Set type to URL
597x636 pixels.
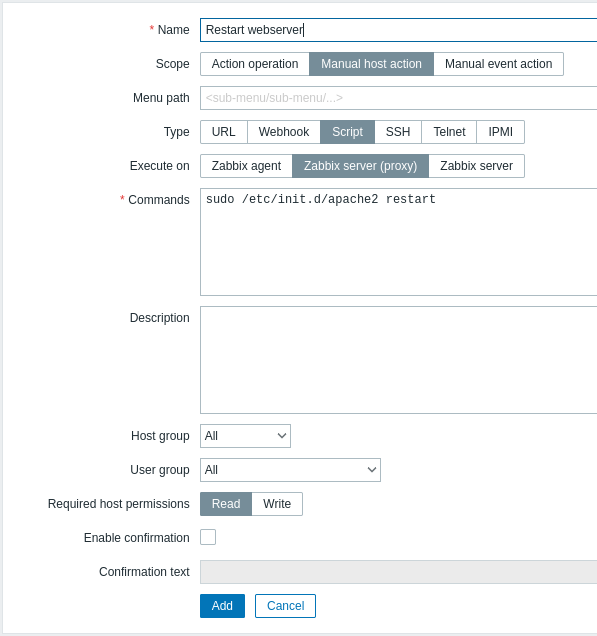223,132
